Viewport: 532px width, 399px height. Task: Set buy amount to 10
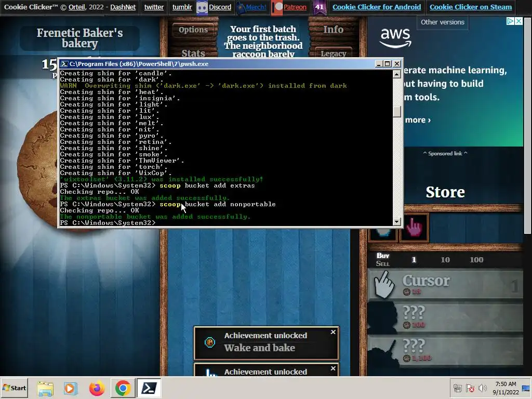[x=445, y=260]
